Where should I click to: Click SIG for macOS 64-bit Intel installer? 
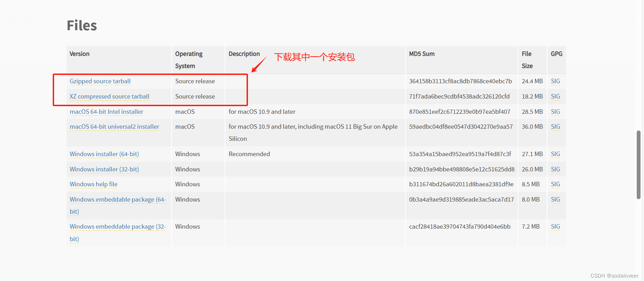[555, 112]
